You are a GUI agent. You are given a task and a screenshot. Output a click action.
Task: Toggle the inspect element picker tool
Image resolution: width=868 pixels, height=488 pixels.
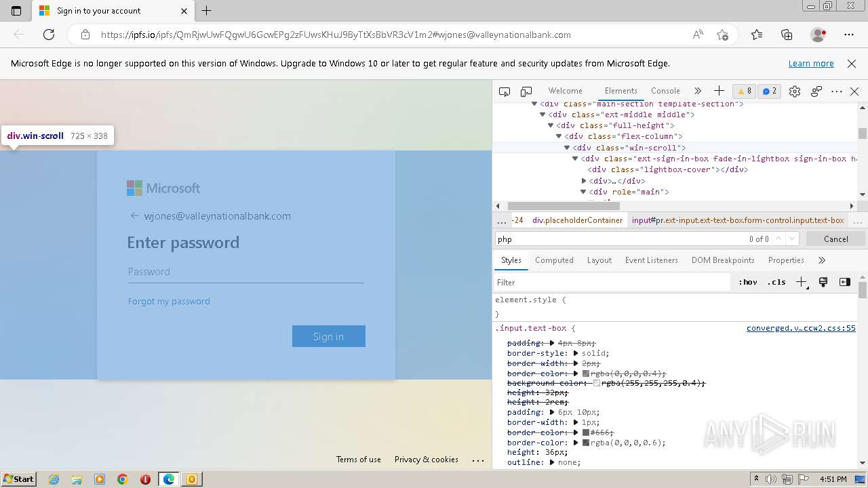click(x=505, y=91)
